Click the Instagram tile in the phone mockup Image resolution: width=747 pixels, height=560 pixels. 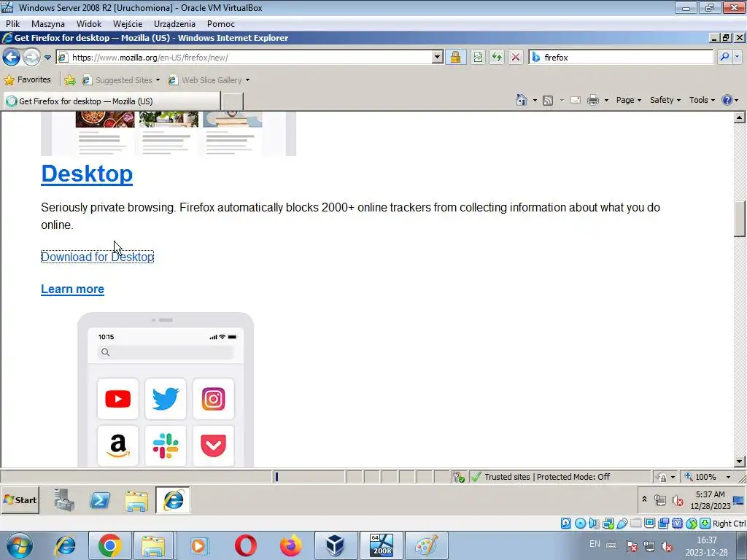click(x=214, y=399)
